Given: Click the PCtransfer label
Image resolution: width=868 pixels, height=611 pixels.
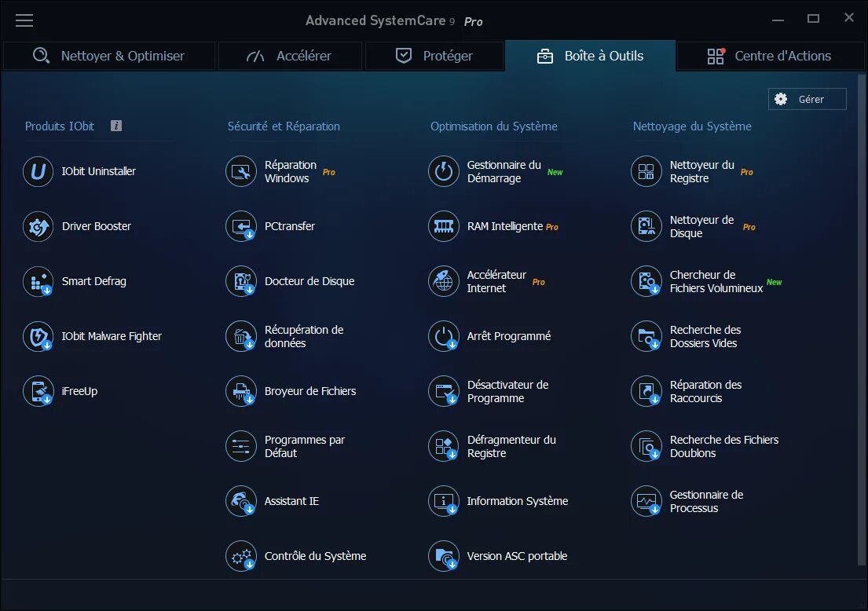Looking at the screenshot, I should click(x=290, y=226).
